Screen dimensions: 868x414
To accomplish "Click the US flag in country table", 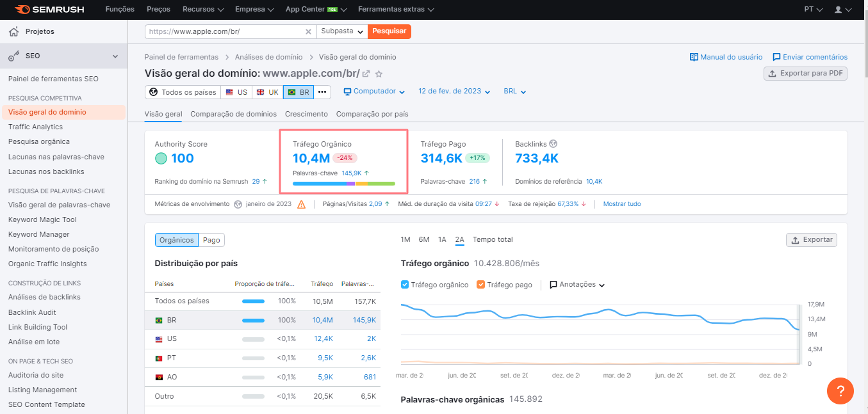I will (x=159, y=339).
